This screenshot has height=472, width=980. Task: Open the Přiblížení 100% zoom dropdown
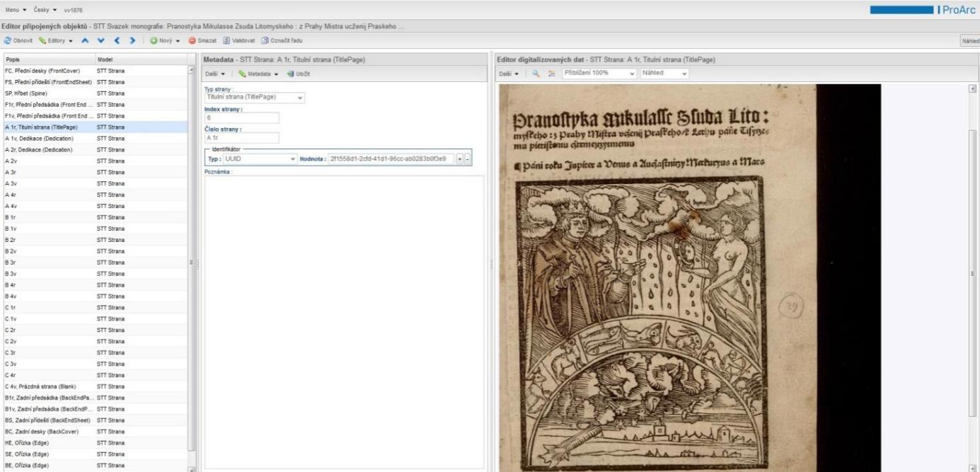(x=600, y=73)
